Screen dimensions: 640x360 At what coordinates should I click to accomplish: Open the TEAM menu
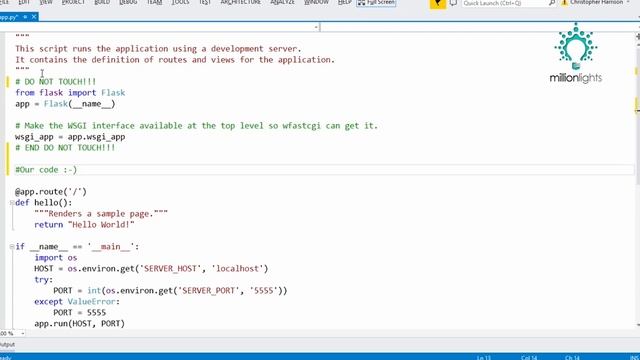pos(154,2)
